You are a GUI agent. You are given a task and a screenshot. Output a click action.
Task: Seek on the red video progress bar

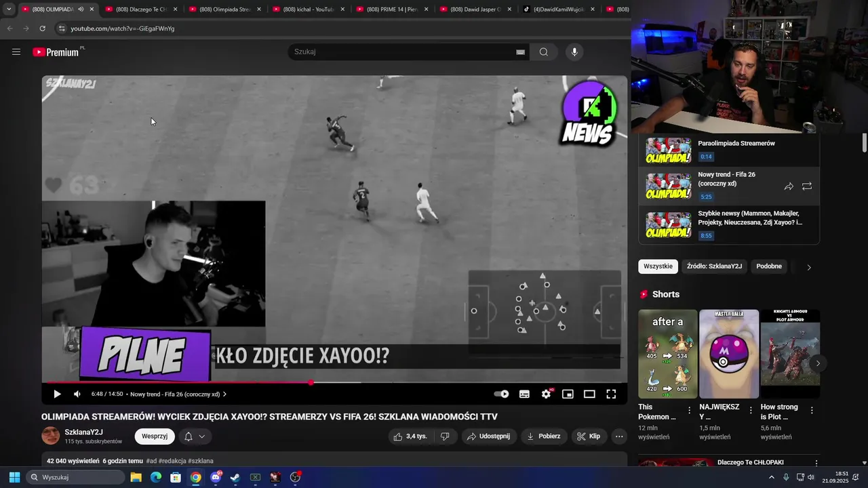coord(334,383)
